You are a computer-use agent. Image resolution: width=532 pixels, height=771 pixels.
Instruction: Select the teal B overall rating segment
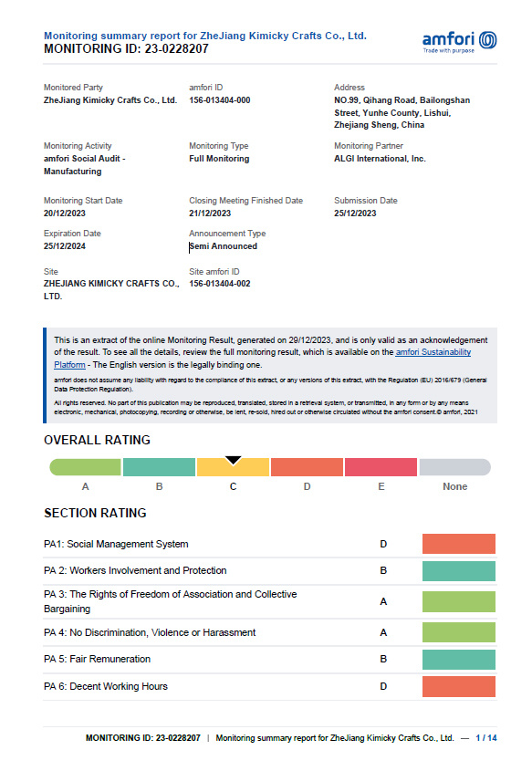click(159, 467)
